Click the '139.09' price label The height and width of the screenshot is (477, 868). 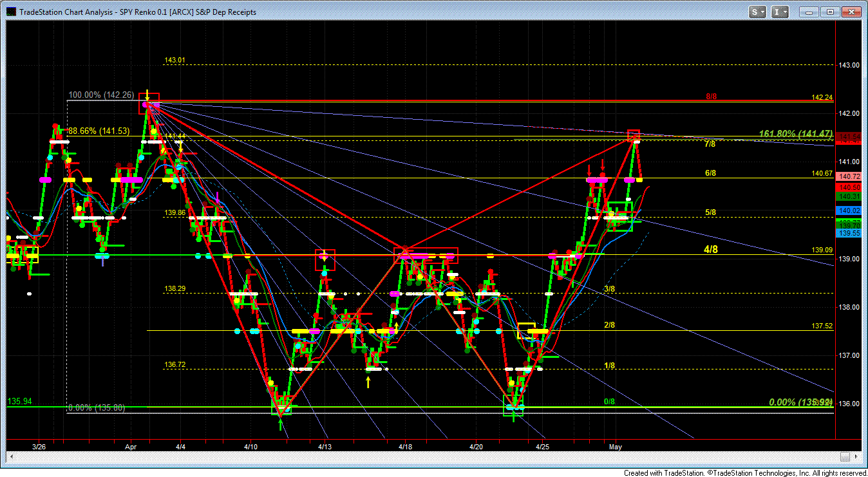(x=822, y=250)
